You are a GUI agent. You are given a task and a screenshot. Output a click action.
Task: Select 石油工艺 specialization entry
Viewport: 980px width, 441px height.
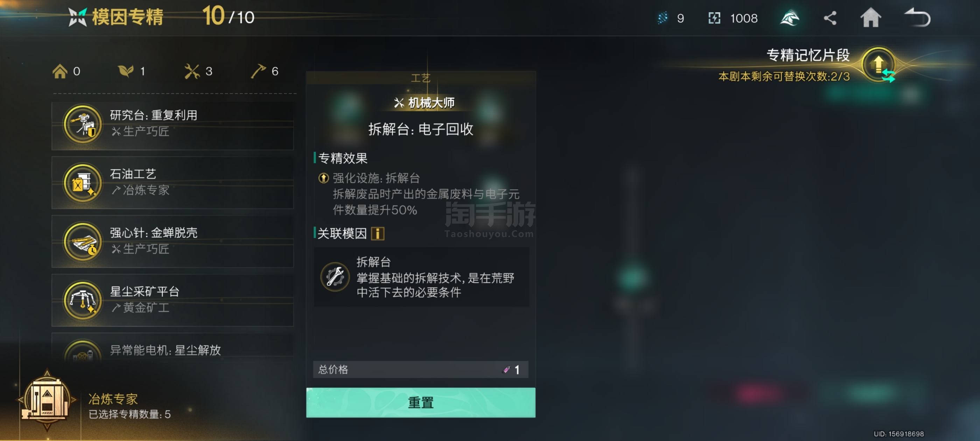click(173, 183)
